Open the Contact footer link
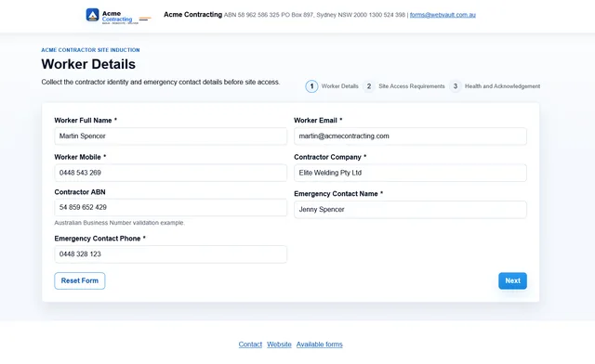Image resolution: width=595 pixels, height=364 pixels. (250, 344)
